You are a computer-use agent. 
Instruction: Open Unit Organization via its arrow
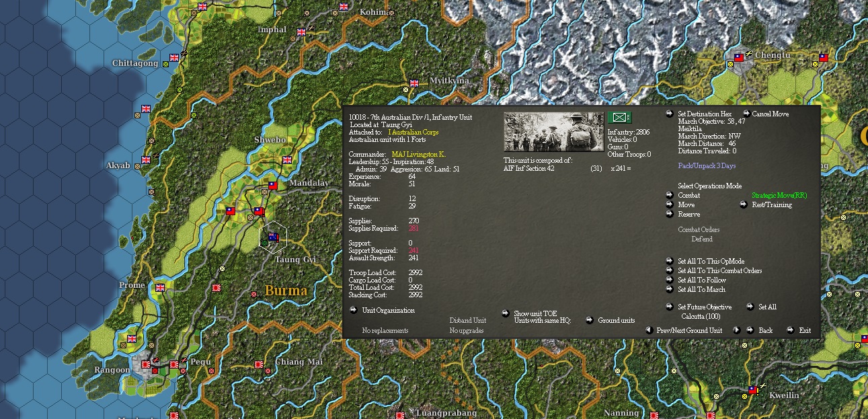tap(354, 310)
